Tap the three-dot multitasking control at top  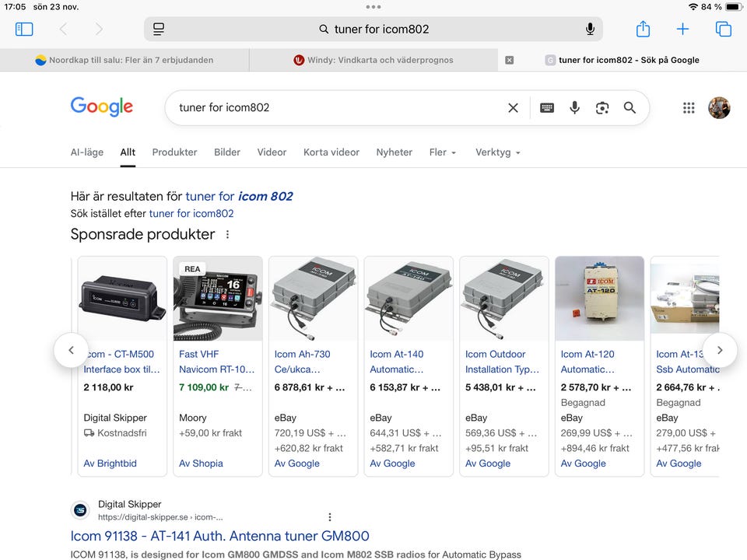[373, 7]
